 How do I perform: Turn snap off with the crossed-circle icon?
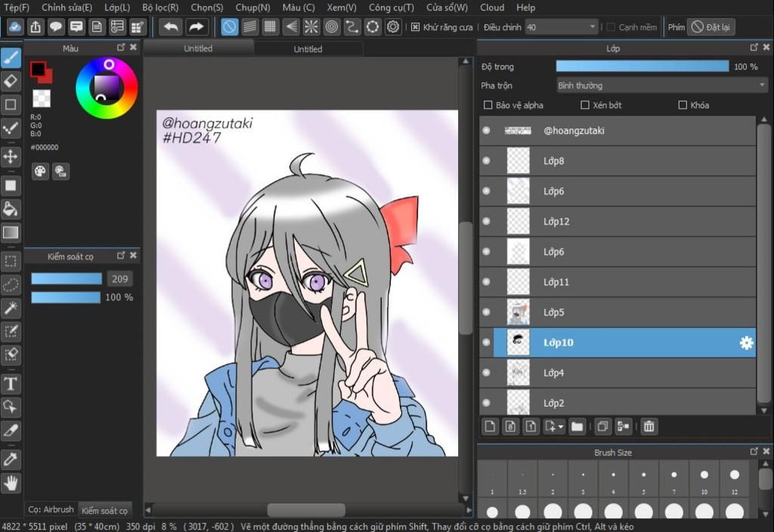click(x=230, y=26)
